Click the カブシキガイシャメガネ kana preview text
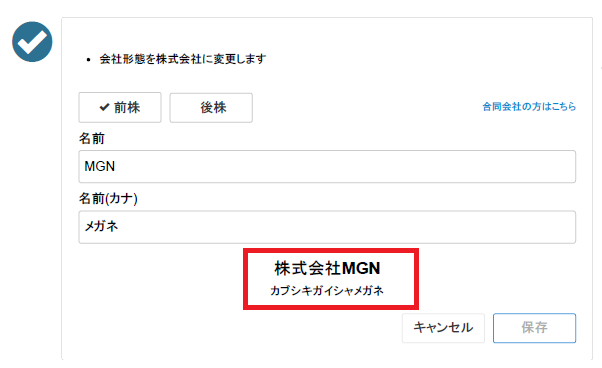The image size is (602, 368). pyautogui.click(x=327, y=290)
